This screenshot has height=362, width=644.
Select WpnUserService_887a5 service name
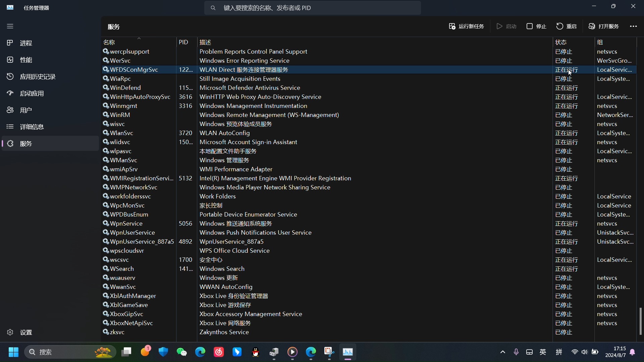(142, 242)
